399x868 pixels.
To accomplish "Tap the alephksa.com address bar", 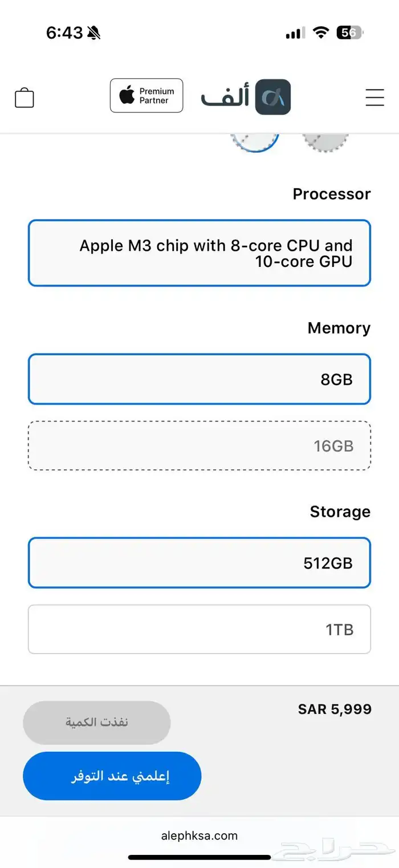I will [199, 836].
